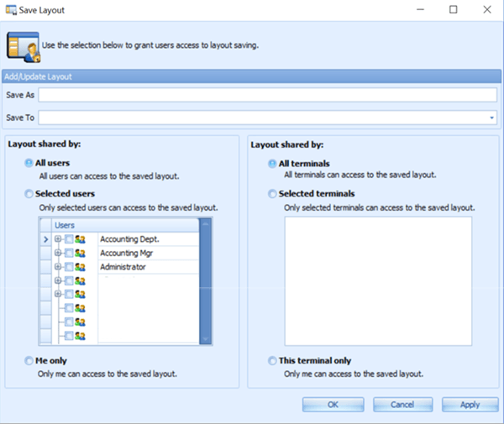Click into the Save As text field
The image size is (504, 424).
[x=267, y=95]
